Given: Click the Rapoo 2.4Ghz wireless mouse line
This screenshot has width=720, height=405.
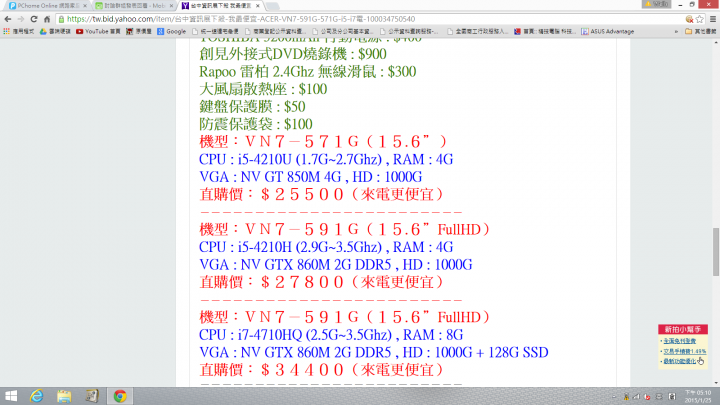Looking at the screenshot, I should (x=308, y=72).
